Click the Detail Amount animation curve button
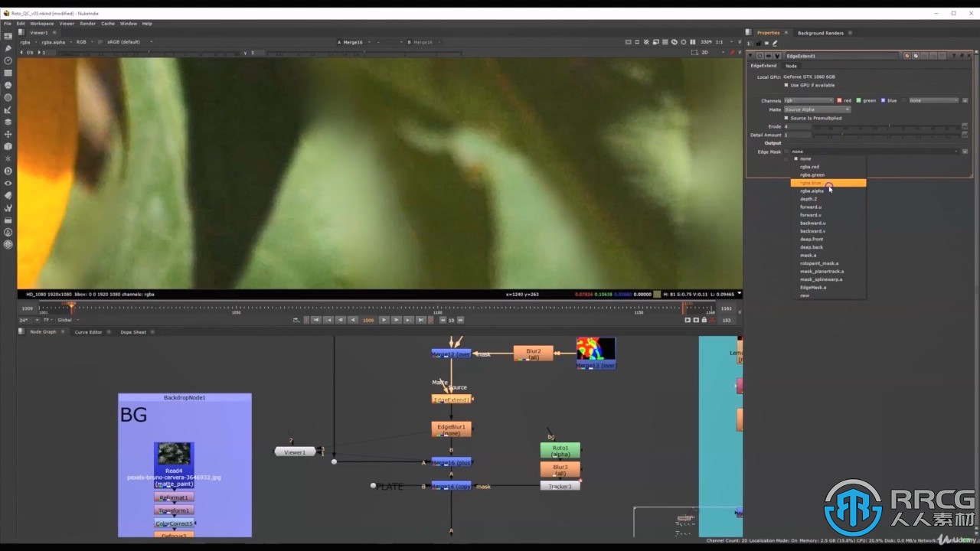Image resolution: width=980 pixels, height=551 pixels. click(x=965, y=135)
